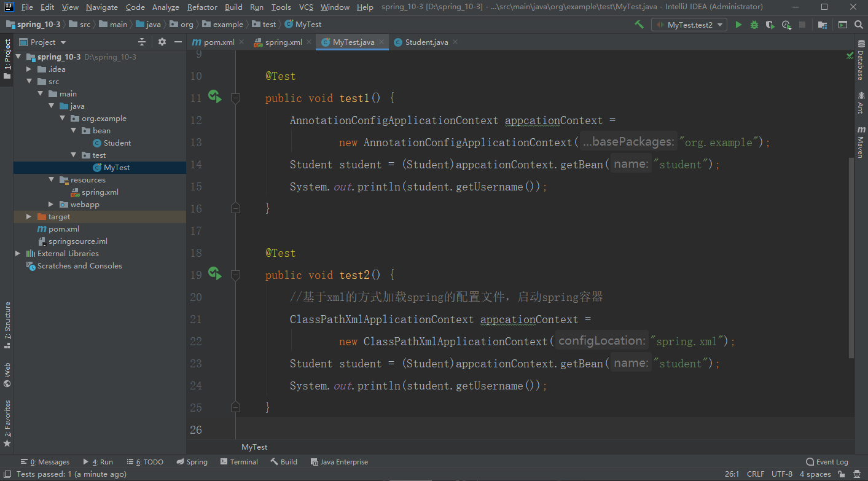Image resolution: width=868 pixels, height=481 pixels.
Task: Hide the Project panel with the minus icon
Action: click(x=178, y=42)
